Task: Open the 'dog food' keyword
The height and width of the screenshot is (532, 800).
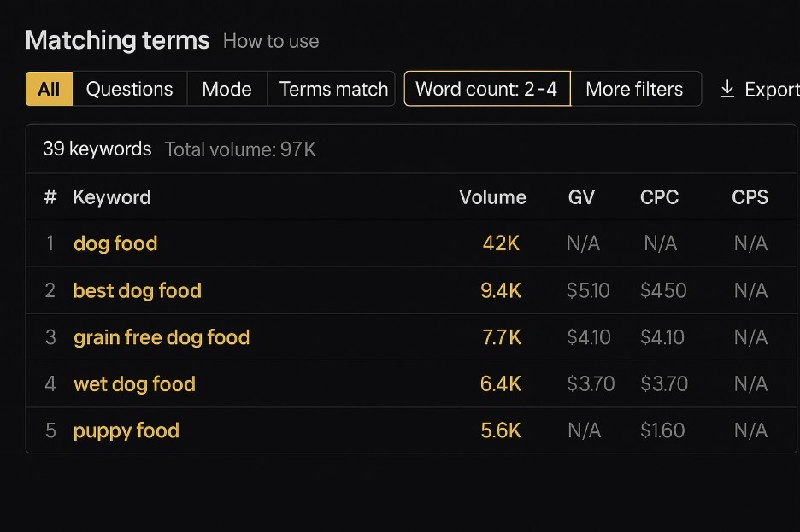Action: (x=115, y=243)
